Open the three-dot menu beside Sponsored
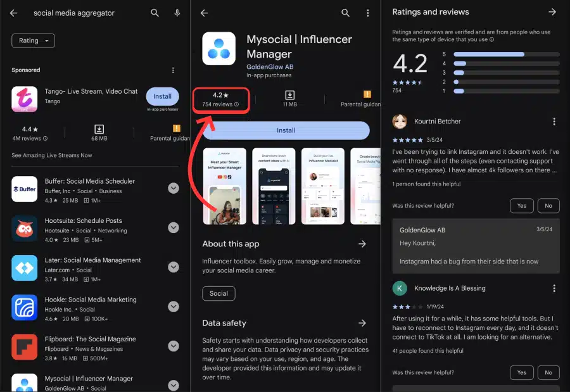This screenshot has width=570, height=392. pos(173,68)
